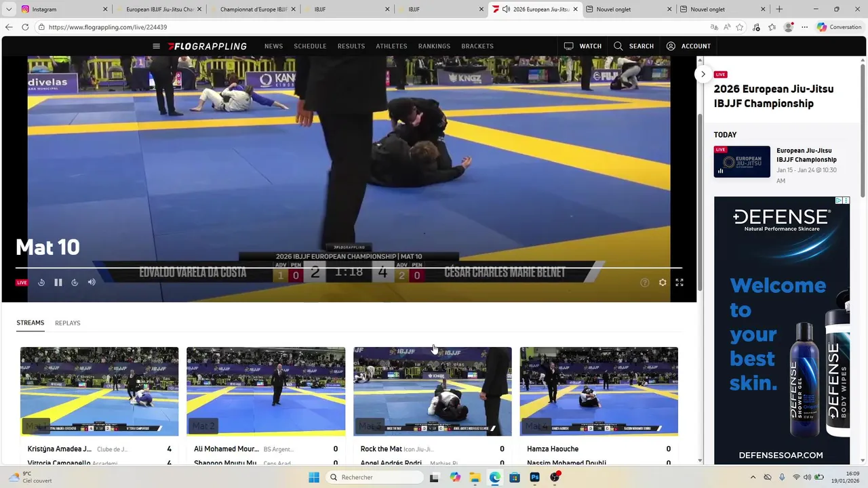Image resolution: width=868 pixels, height=488 pixels.
Task: Click the 2026 European Jiu-Jitsu IBJJF Championship title
Action: (774, 96)
